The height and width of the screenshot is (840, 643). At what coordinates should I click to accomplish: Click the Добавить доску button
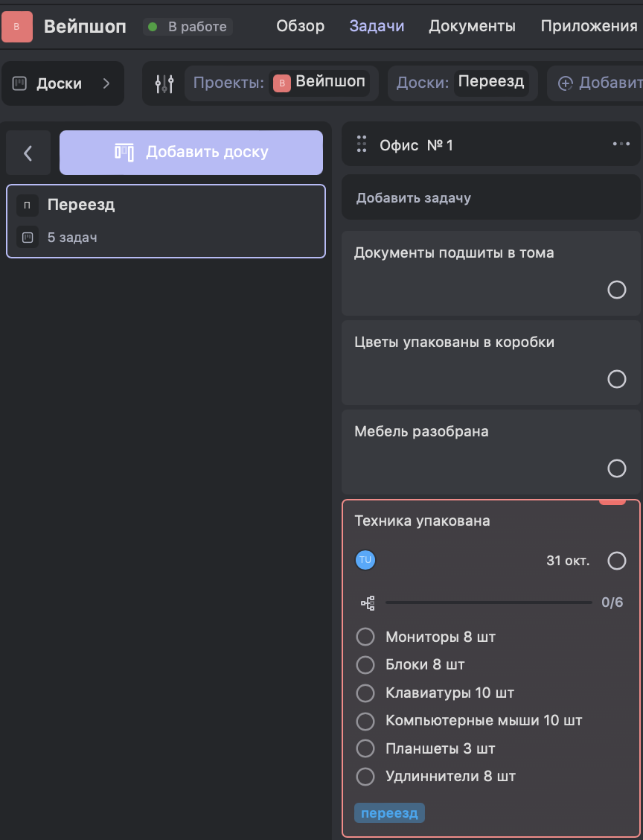[191, 153]
